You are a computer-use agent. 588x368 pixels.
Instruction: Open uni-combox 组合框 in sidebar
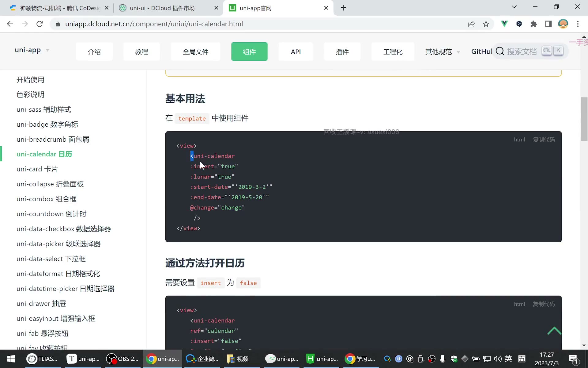47,199
